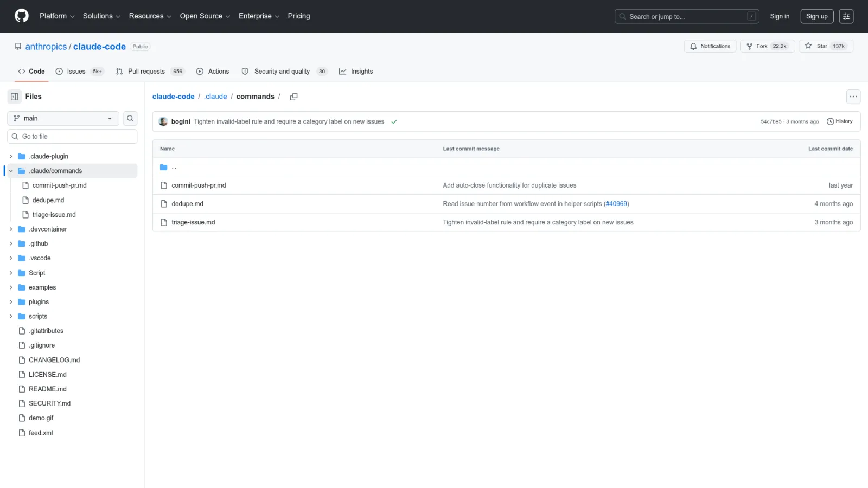Open commit hash 54c7be5
The width and height of the screenshot is (868, 488).
(x=771, y=121)
